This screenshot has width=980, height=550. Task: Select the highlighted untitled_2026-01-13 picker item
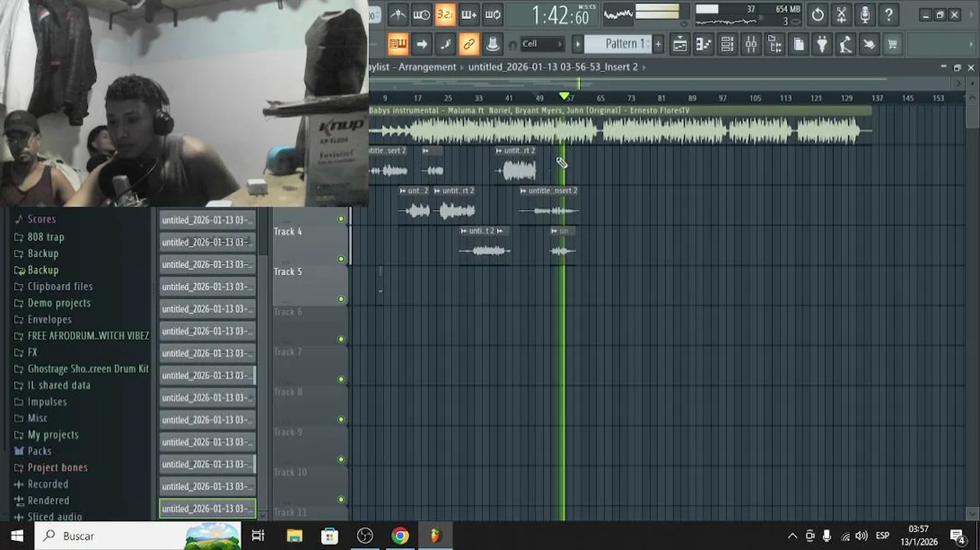(208, 509)
